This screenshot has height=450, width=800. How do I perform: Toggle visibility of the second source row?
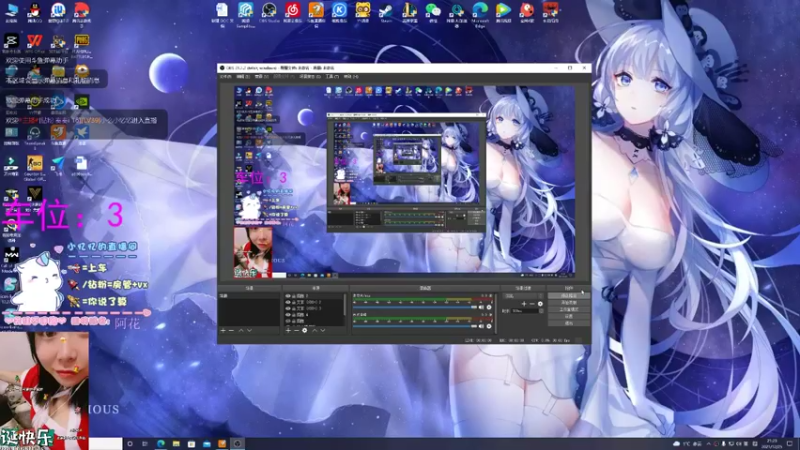tap(287, 302)
